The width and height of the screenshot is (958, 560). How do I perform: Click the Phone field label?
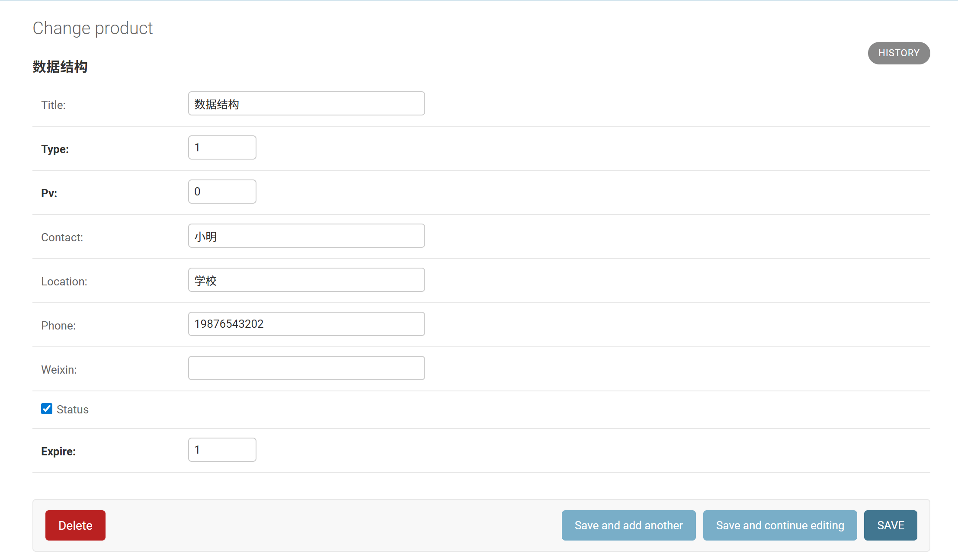click(x=58, y=326)
